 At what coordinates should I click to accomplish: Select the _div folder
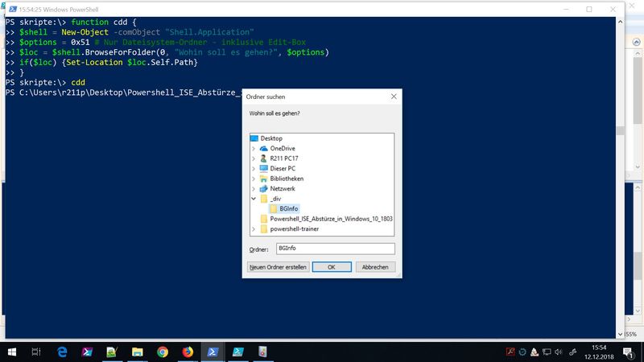coord(275,199)
